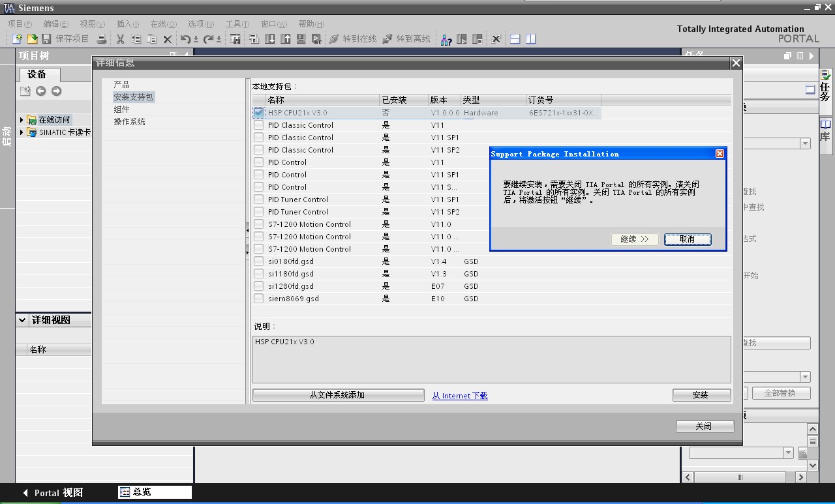Click the Paste clipboard icon
The width and height of the screenshot is (835, 504).
tap(151, 39)
